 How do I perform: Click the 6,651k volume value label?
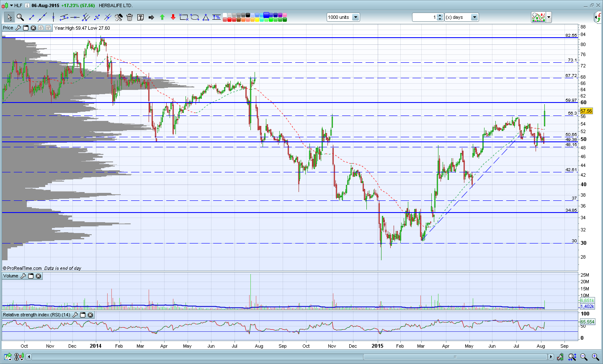coord(587,301)
